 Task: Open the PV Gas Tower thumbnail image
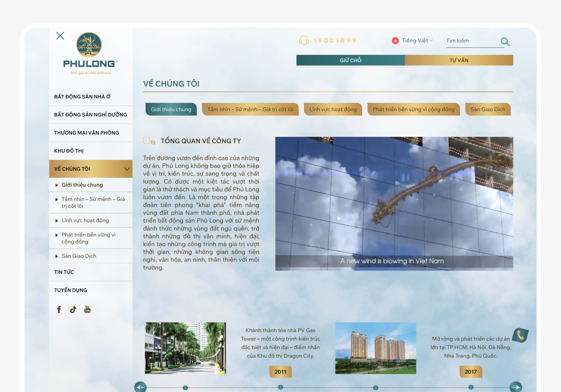point(185,348)
